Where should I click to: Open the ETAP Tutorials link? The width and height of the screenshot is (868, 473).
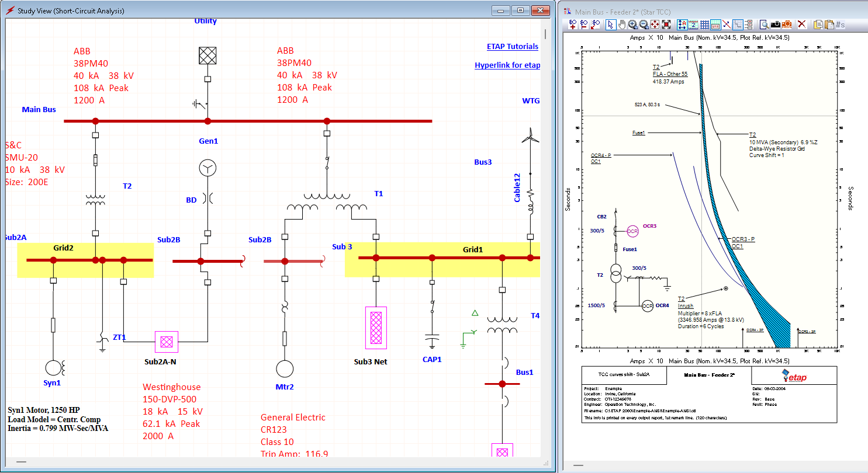tap(513, 47)
